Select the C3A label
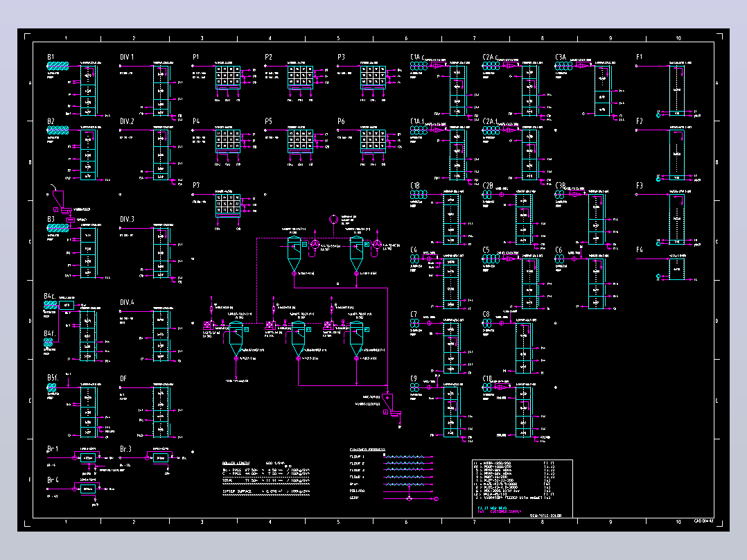The width and height of the screenshot is (747, 560). point(561,57)
